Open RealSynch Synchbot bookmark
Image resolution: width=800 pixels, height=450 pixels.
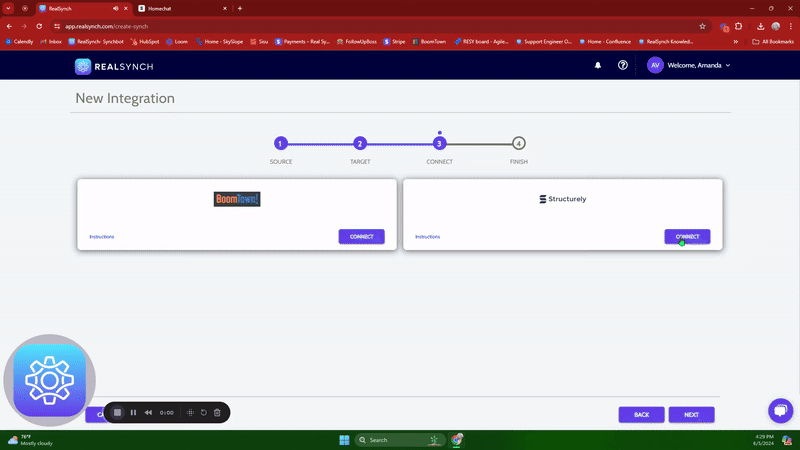pyautogui.click(x=96, y=42)
